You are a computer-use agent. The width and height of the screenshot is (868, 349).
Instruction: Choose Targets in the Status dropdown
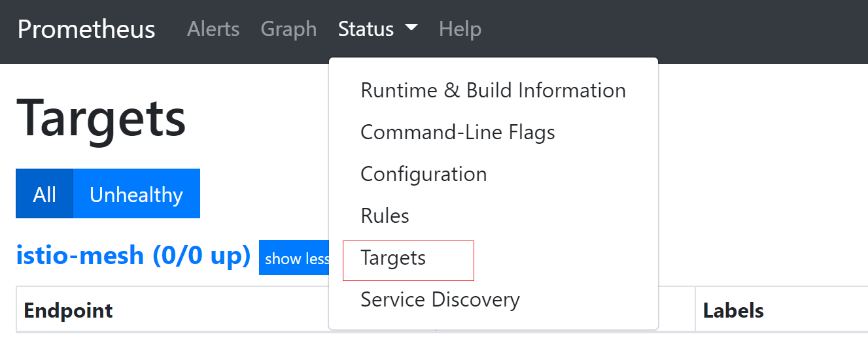click(493, 258)
